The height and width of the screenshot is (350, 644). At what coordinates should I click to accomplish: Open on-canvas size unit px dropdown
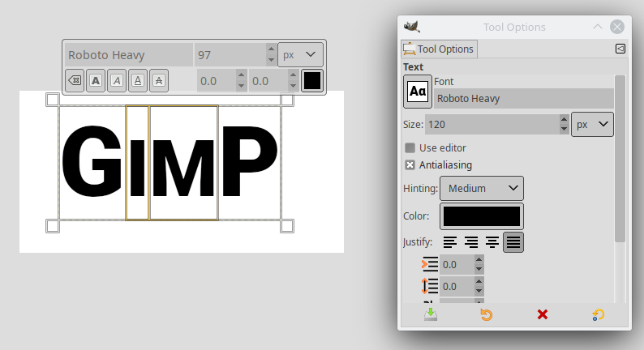coord(300,54)
